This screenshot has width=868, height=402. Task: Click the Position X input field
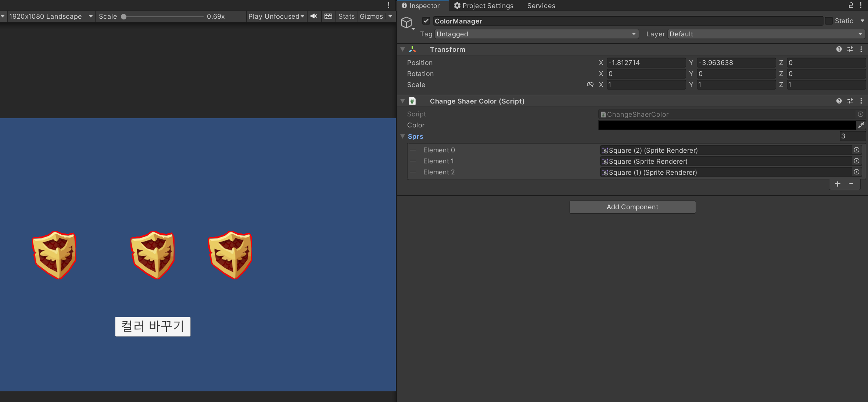(645, 63)
